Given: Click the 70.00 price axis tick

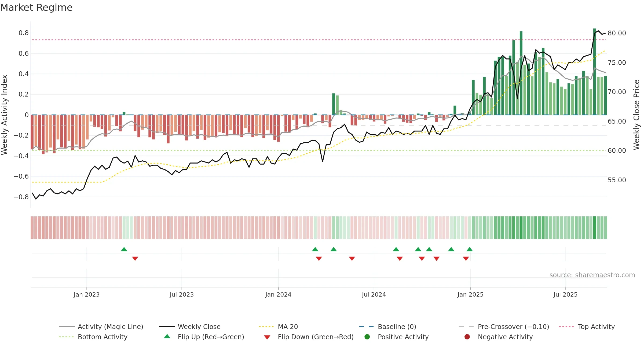Looking at the screenshot, I should (617, 92).
